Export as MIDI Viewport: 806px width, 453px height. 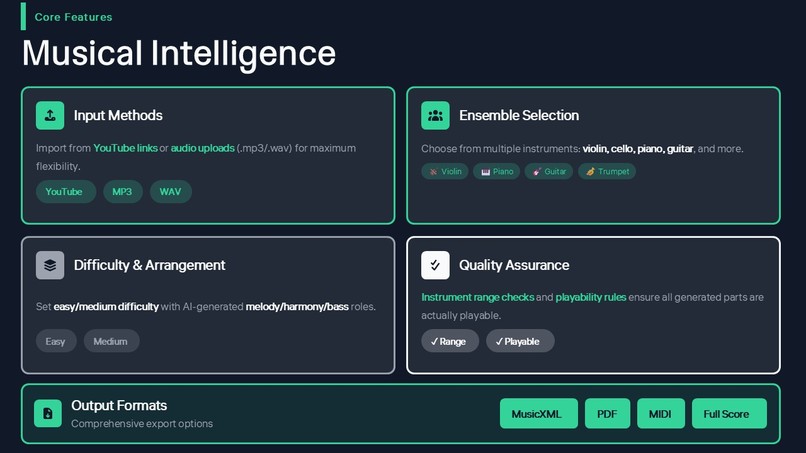(x=661, y=413)
